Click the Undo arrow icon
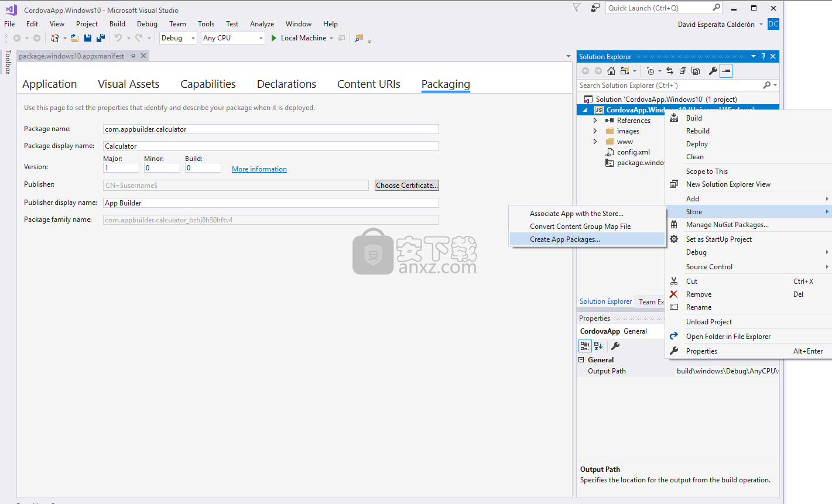The width and height of the screenshot is (832, 504). (118, 38)
